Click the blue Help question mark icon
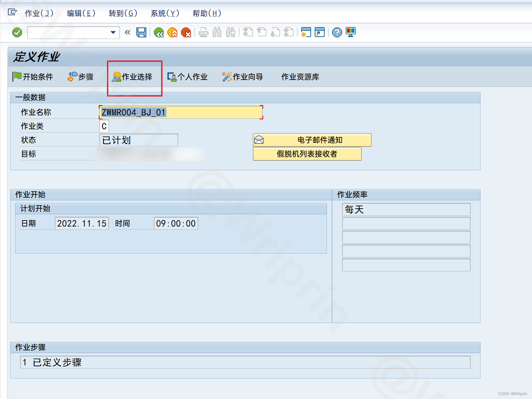532x399 pixels. click(x=337, y=32)
